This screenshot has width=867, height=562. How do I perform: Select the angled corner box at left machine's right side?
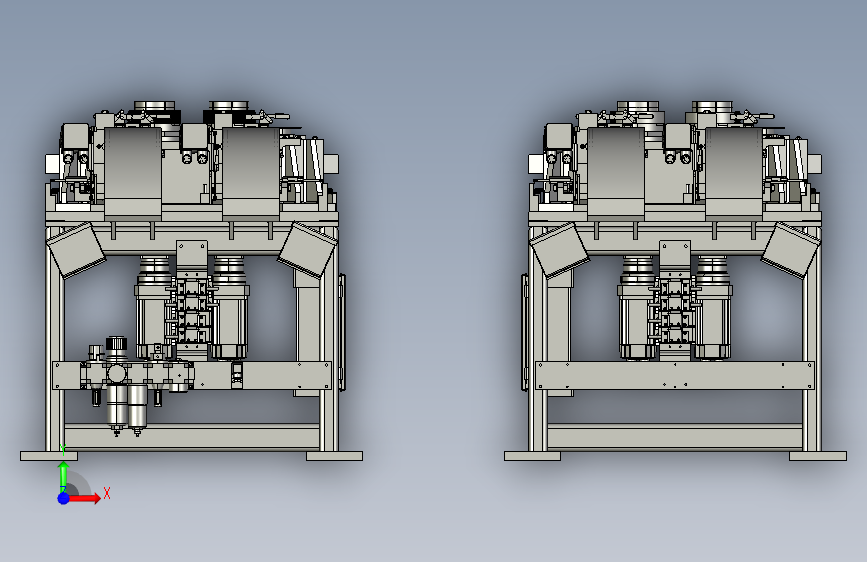307,249
